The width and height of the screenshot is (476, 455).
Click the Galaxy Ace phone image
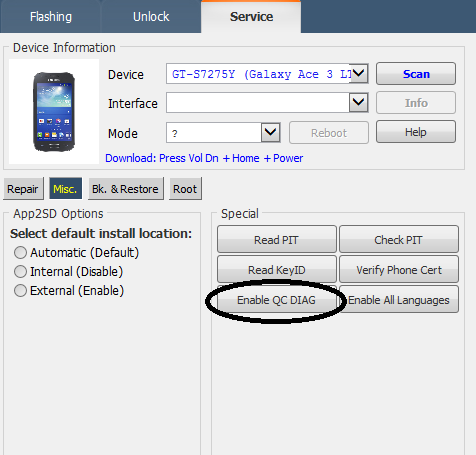pos(54,112)
